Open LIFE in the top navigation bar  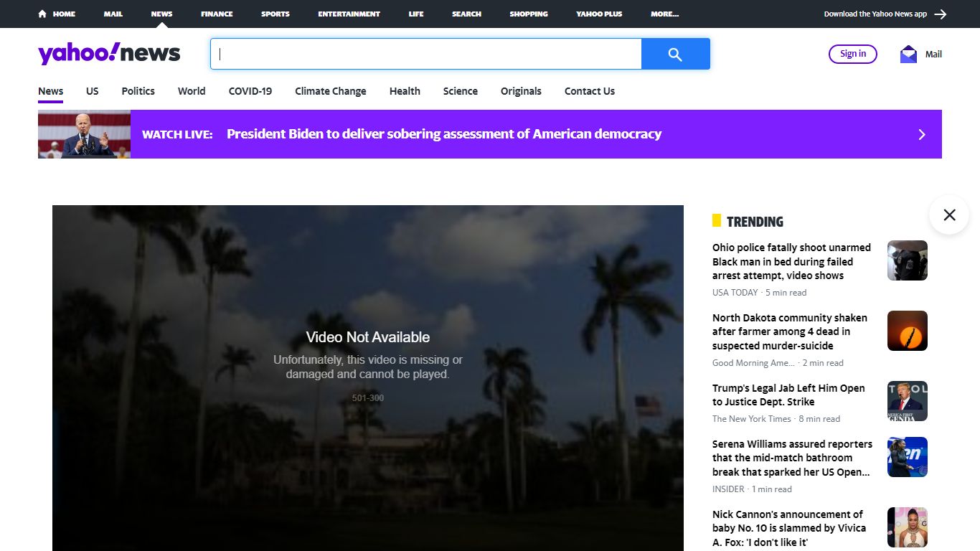click(416, 14)
